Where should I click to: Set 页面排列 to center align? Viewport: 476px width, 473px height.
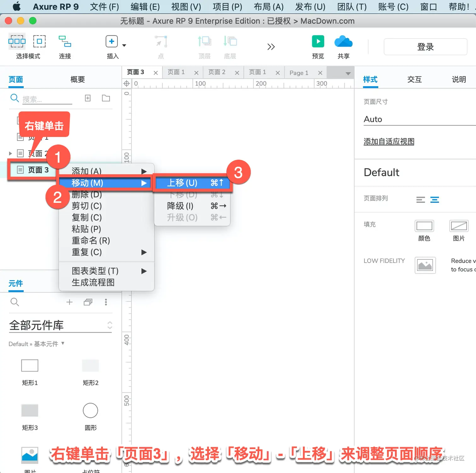point(435,200)
